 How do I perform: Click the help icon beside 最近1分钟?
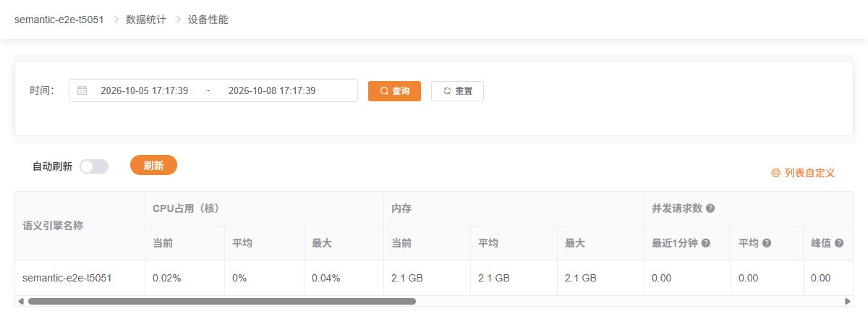tap(705, 243)
